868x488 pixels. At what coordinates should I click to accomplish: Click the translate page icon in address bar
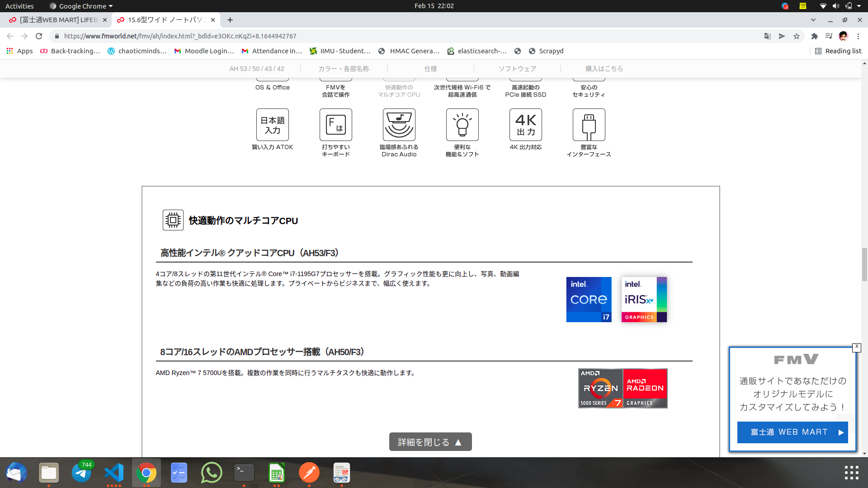pos(768,36)
